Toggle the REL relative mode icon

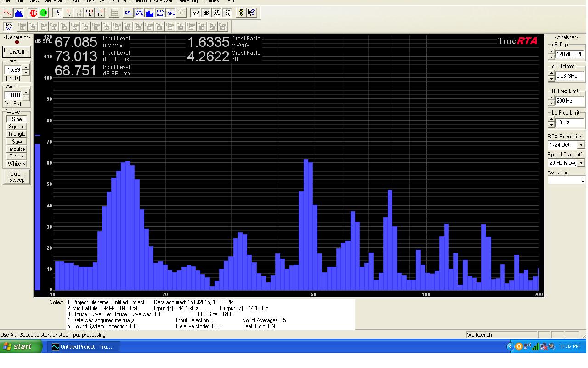(128, 13)
